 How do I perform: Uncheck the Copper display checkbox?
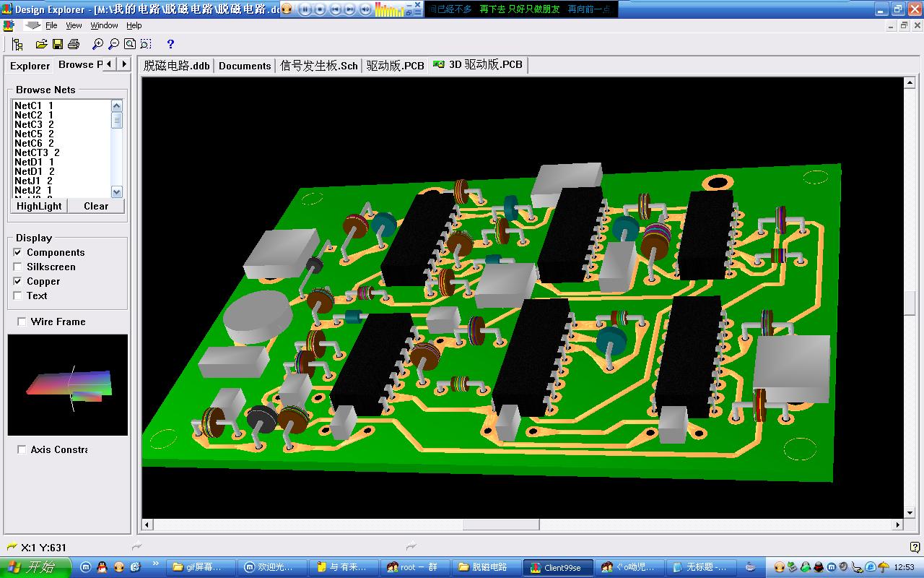pos(18,281)
